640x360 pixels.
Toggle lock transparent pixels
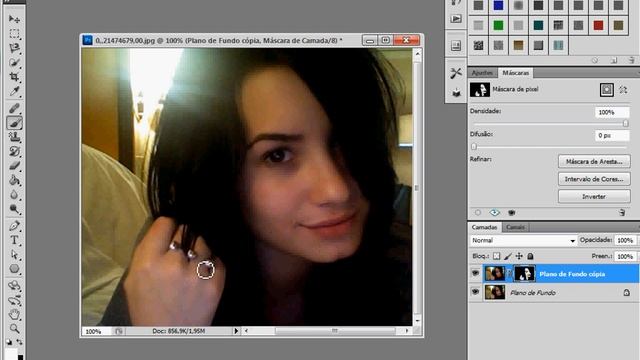coord(496,256)
